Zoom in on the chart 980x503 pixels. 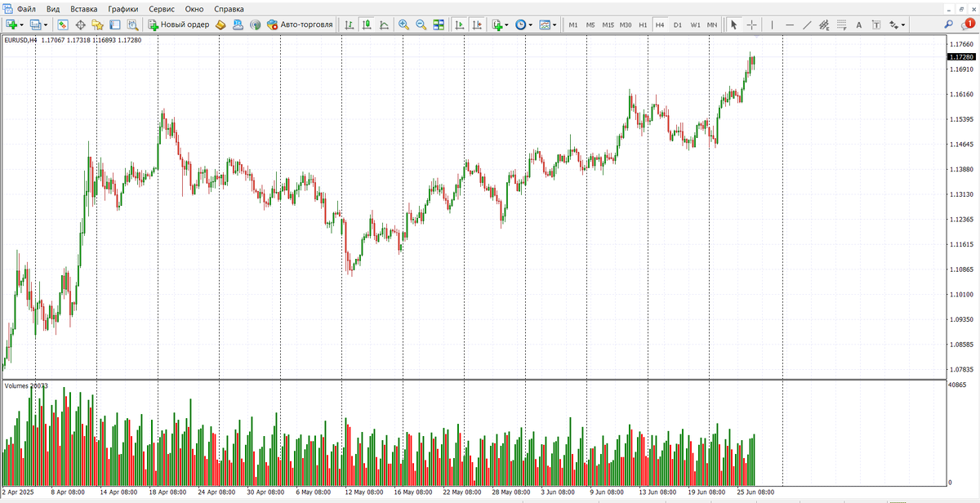(403, 24)
